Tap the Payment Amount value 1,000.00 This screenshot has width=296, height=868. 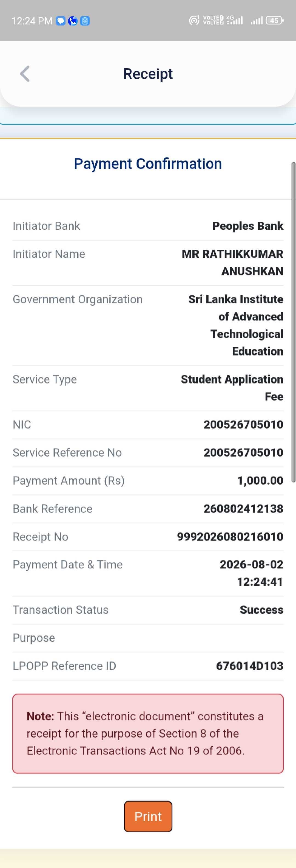point(260,481)
